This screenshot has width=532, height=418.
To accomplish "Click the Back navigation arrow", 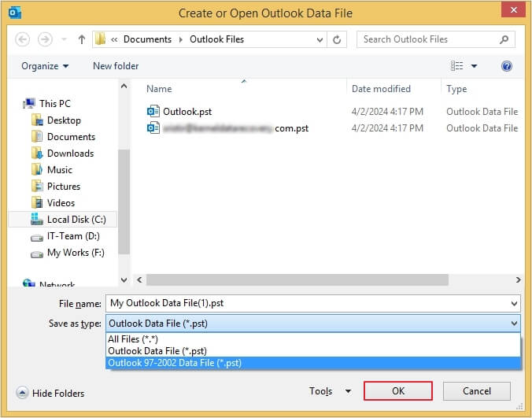I will coord(22,39).
